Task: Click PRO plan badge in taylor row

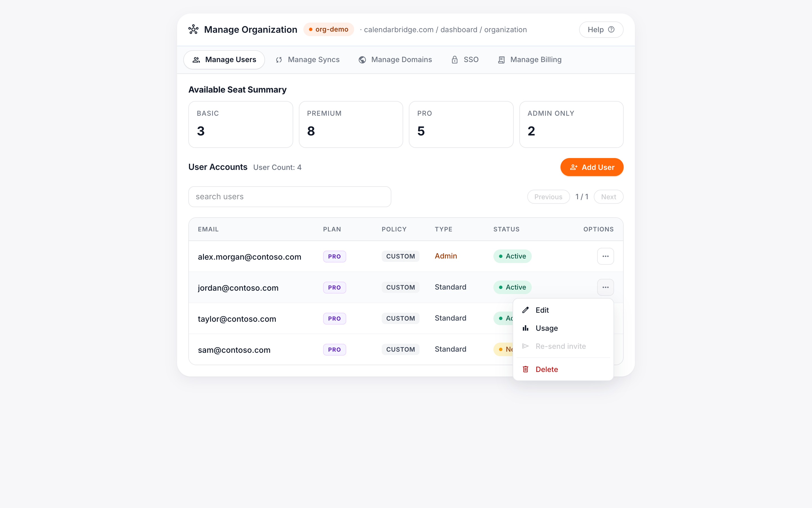Action: (x=334, y=319)
